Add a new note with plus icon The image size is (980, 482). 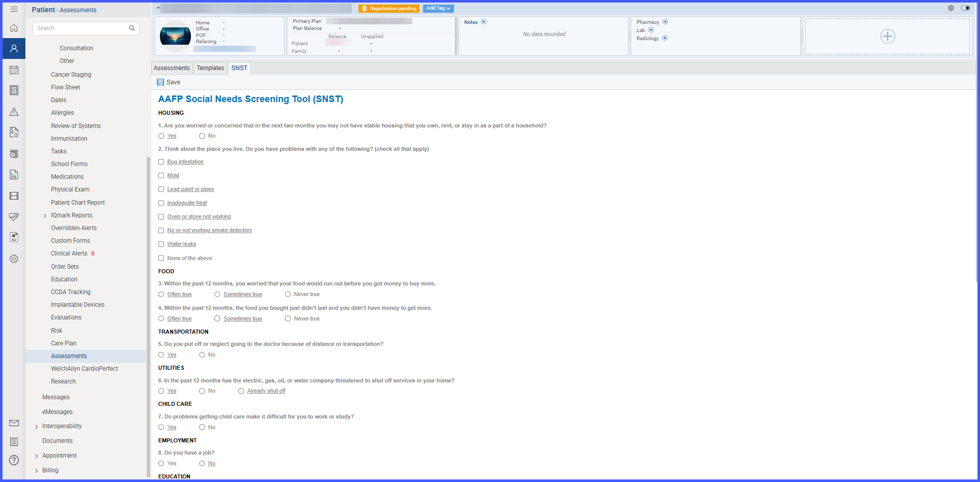(x=484, y=22)
